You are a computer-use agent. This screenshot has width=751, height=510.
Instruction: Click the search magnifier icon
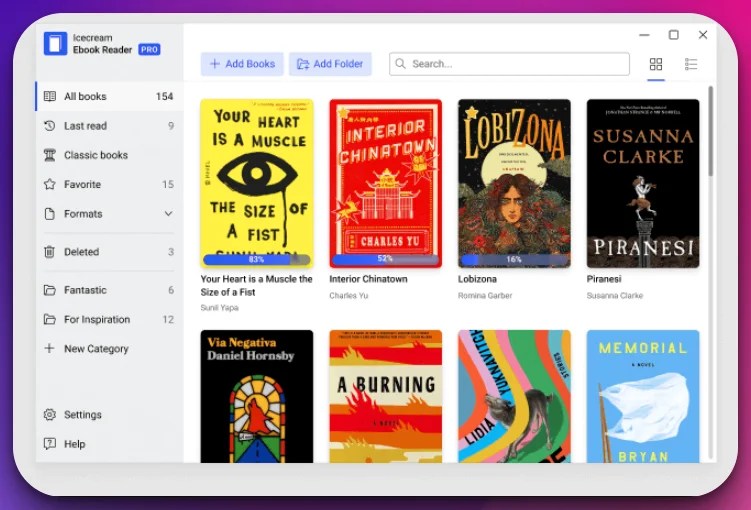click(401, 64)
